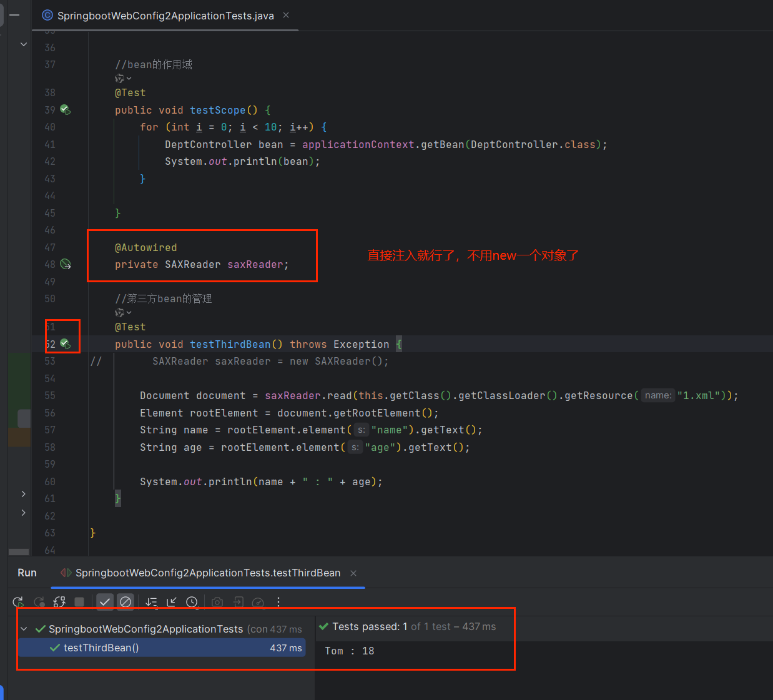Collapse the SpringbootWebConfig2ApplicationTests test tree node
This screenshot has width=773, height=700.
24,629
